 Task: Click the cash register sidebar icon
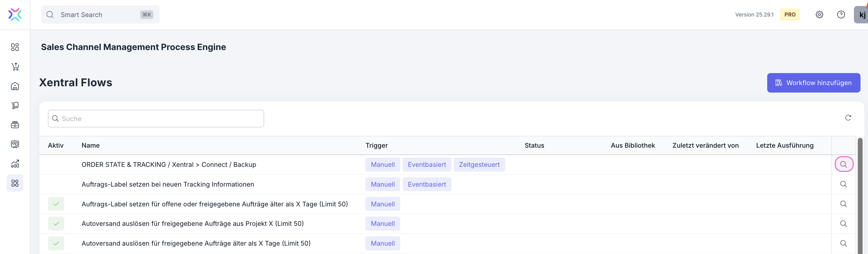15,125
